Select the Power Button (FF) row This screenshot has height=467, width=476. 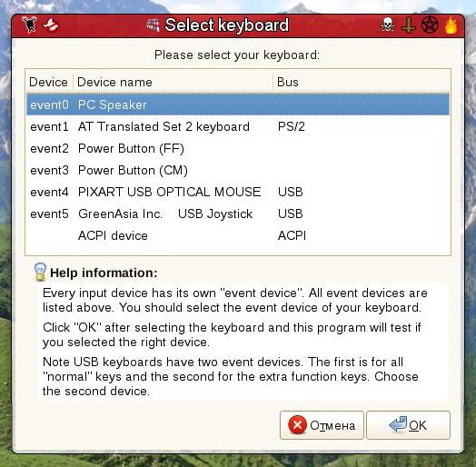pyautogui.click(x=238, y=148)
